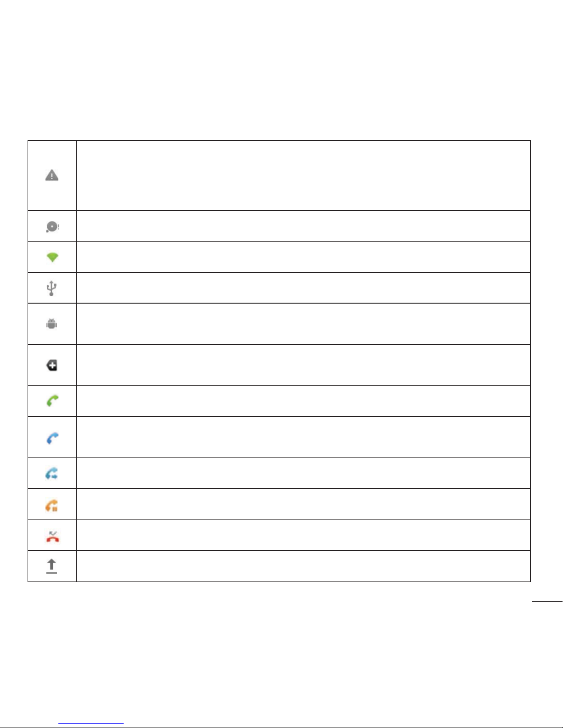The image size is (563, 728).
Task: Click the green Wi-Fi signal icon
Action: 52,257
